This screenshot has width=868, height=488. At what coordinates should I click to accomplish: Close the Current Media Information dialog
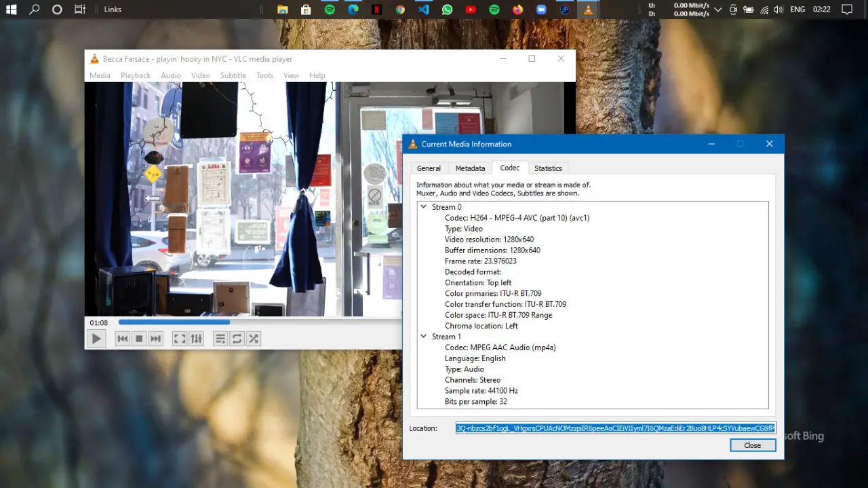[752, 445]
